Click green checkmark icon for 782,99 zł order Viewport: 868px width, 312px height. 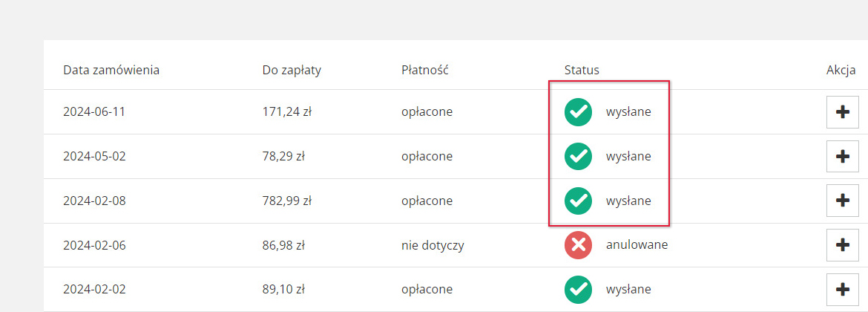click(578, 201)
